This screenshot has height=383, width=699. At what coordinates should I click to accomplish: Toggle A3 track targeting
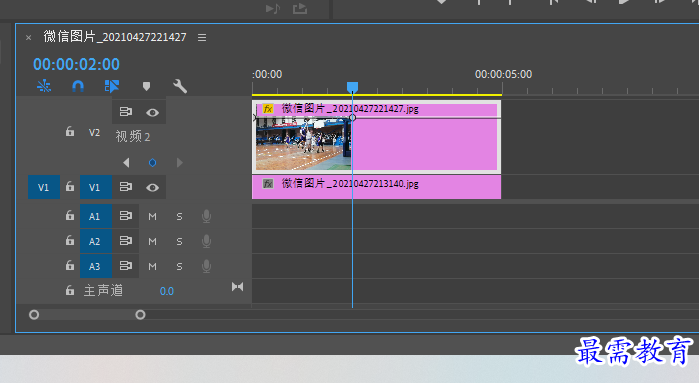[x=96, y=266]
